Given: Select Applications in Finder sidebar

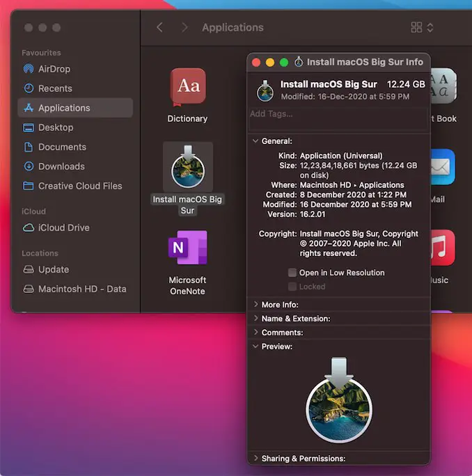Looking at the screenshot, I should coord(75,108).
